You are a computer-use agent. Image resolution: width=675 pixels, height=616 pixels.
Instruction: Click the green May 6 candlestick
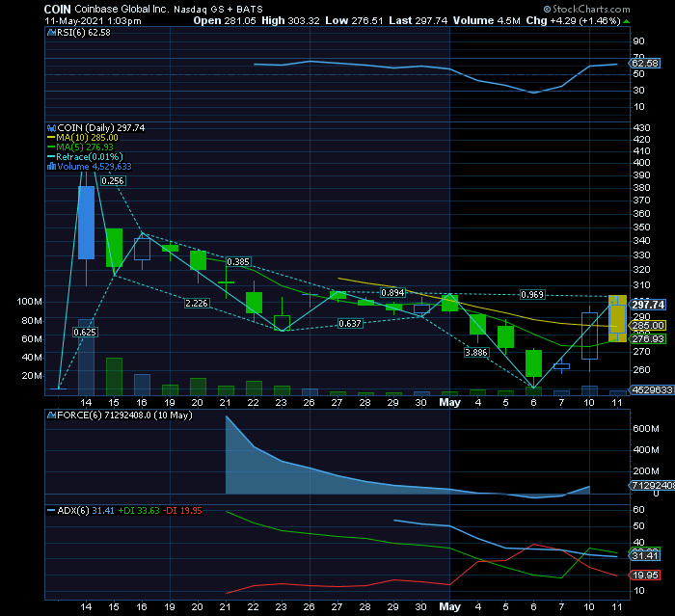click(534, 363)
